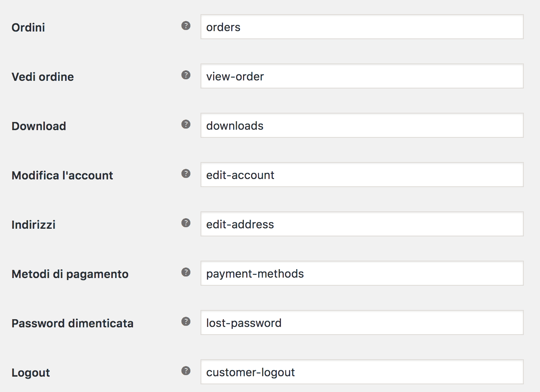Click the help icon beside Vedi ordine
This screenshot has width=540, height=392.
tap(186, 75)
